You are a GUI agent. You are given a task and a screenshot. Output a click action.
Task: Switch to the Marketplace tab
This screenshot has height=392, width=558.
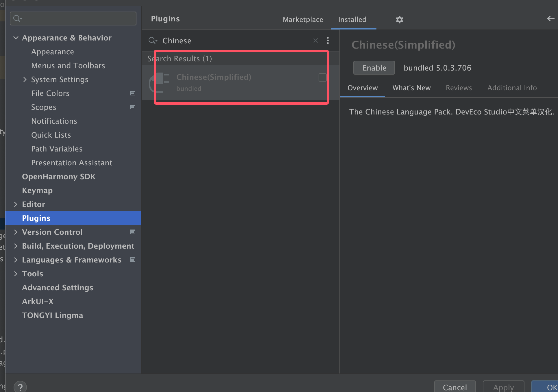coord(303,20)
